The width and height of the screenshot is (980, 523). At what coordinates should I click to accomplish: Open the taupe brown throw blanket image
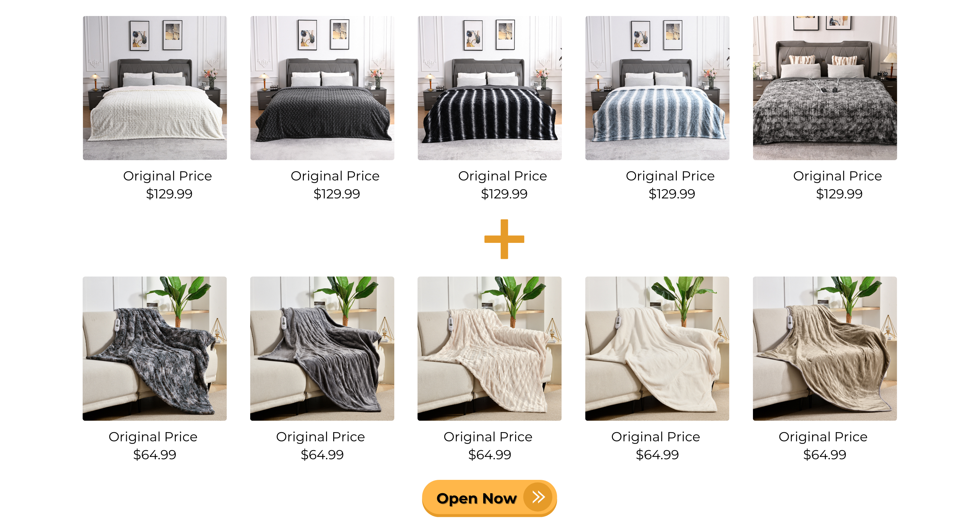pyautogui.click(x=825, y=348)
